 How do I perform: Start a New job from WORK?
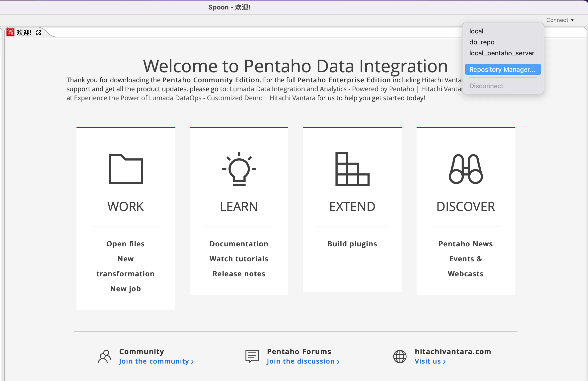(x=125, y=289)
